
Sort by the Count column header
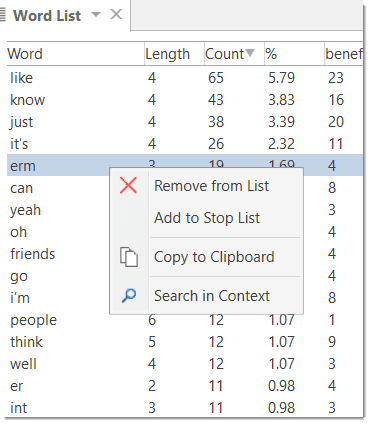[x=234, y=54]
